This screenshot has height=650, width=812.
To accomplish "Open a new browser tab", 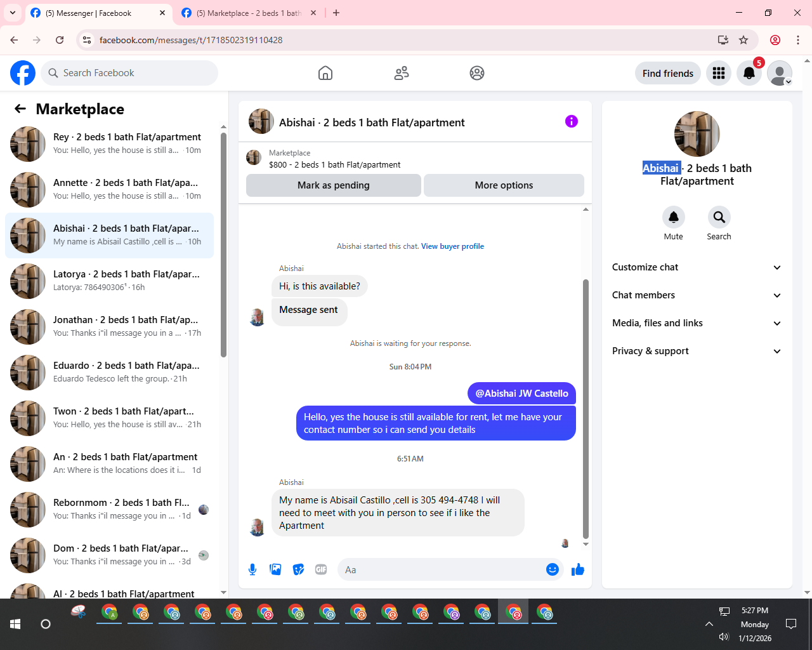I will pyautogui.click(x=336, y=13).
